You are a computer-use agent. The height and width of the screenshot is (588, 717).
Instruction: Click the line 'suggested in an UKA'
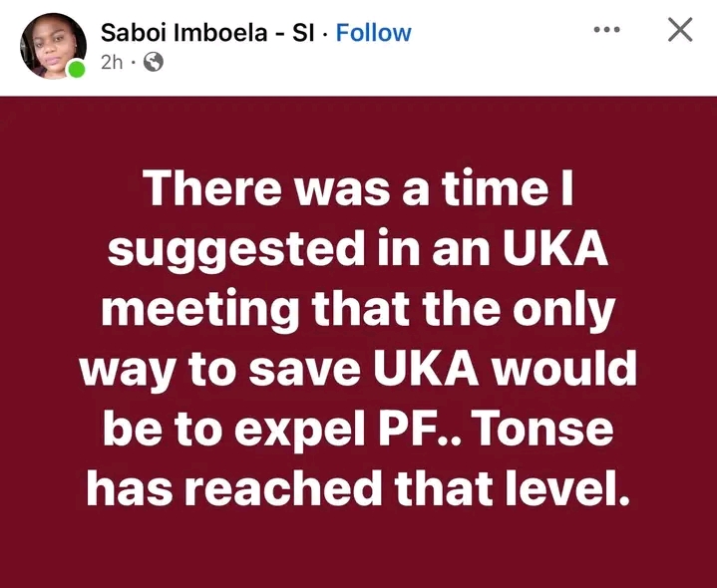pos(358,249)
